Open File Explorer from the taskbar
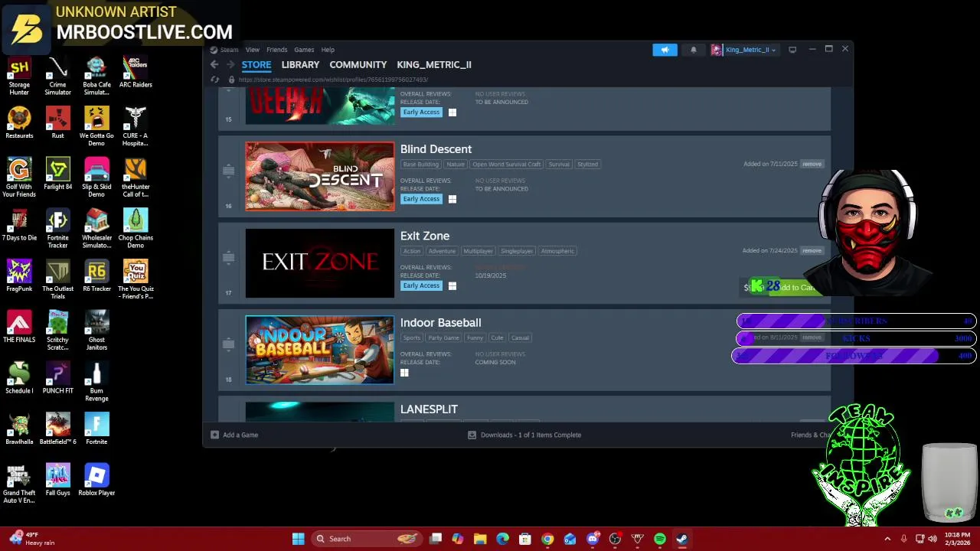The image size is (980, 551). coord(480,539)
